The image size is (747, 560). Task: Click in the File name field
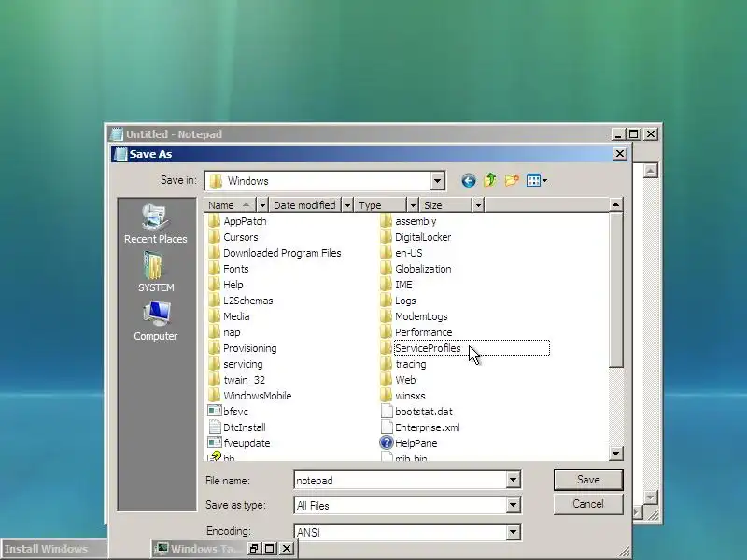401,480
